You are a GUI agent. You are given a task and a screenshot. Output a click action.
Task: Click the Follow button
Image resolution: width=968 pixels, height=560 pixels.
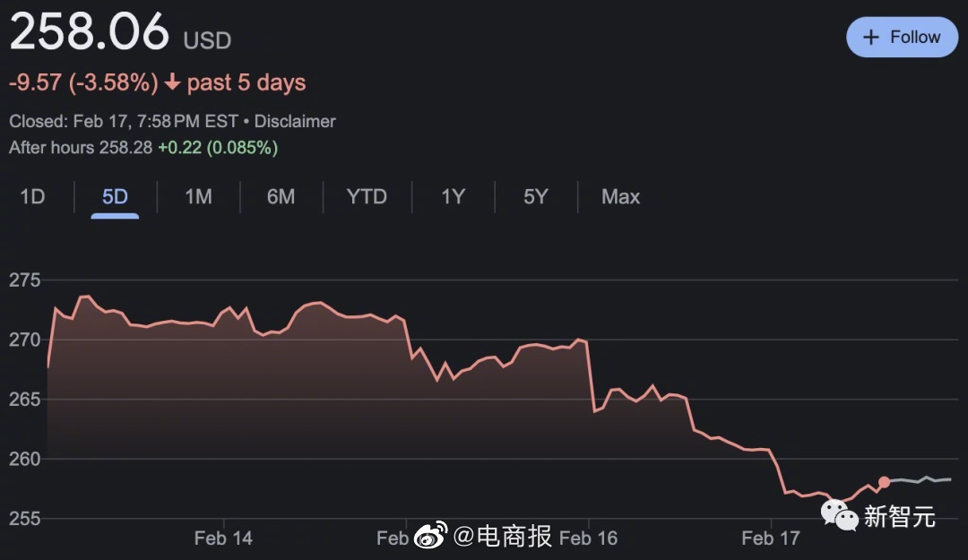[902, 38]
